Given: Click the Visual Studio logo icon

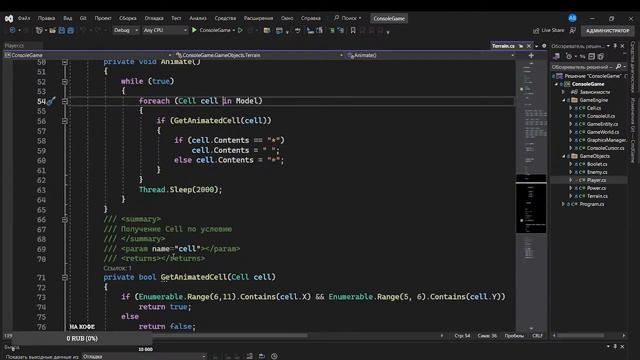Looking at the screenshot, I should (x=9, y=18).
